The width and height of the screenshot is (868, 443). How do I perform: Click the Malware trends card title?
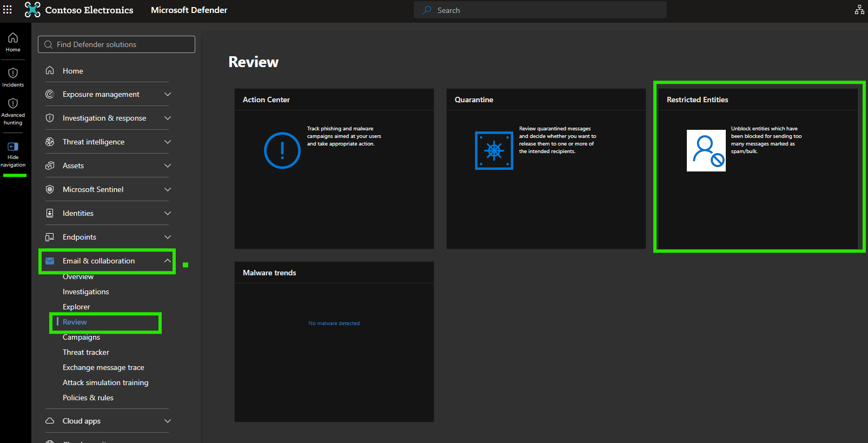coord(269,273)
